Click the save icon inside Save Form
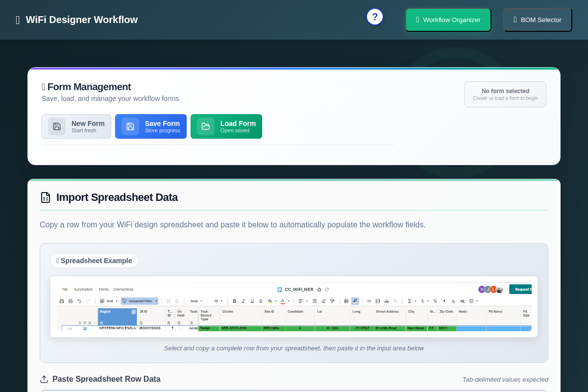Viewport: 588px width, 392px height. pyautogui.click(x=130, y=126)
